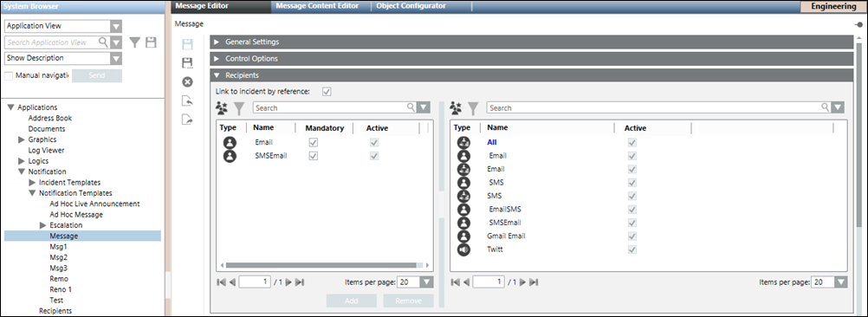The image size is (868, 317).
Task: Click the import document arrow icon
Action: pyautogui.click(x=187, y=100)
